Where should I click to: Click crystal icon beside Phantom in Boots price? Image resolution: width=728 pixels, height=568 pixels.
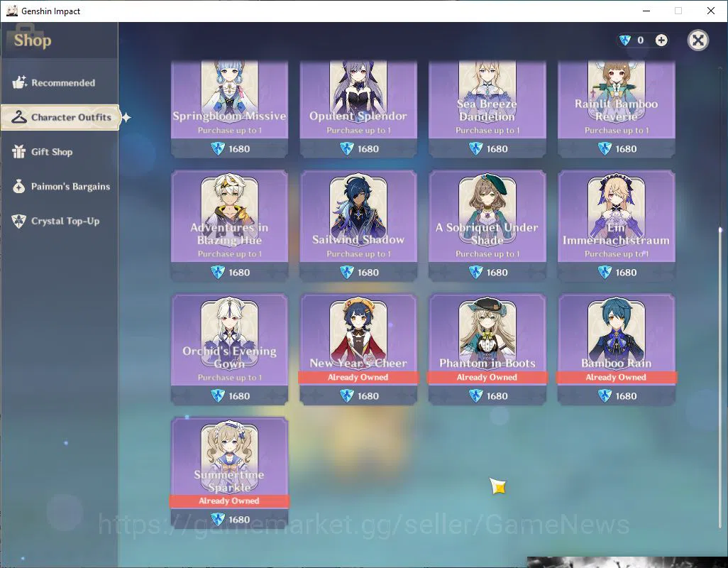coord(476,395)
